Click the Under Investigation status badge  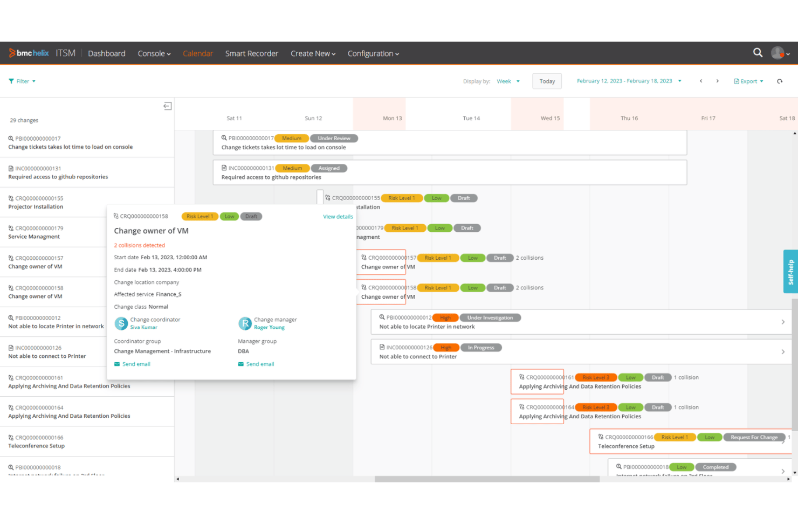coord(490,317)
